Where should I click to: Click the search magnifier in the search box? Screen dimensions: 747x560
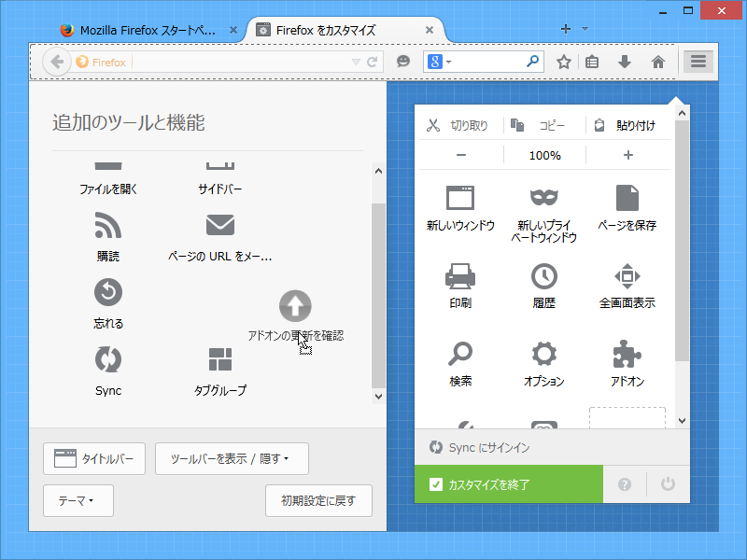[x=532, y=62]
